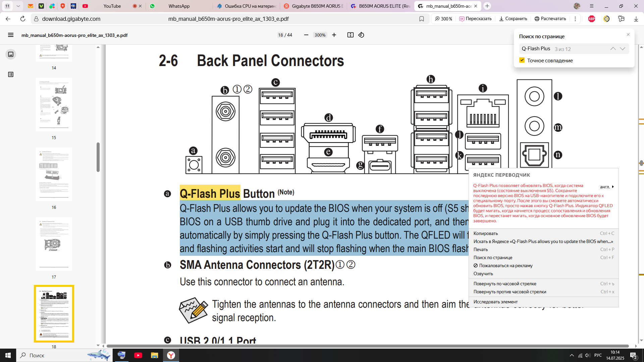The image size is (644, 362).
Task: Open page 16 thumbnail
Action: [54, 174]
